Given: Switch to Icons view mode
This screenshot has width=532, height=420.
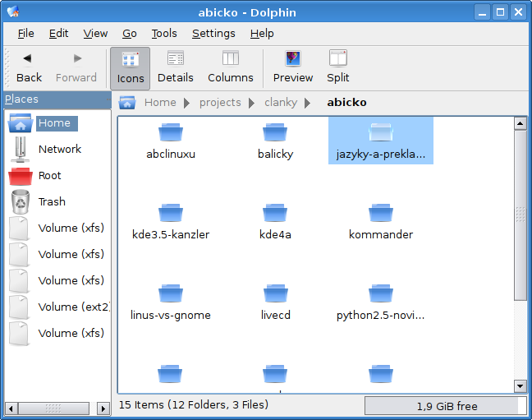Looking at the screenshot, I should pyautogui.click(x=131, y=68).
